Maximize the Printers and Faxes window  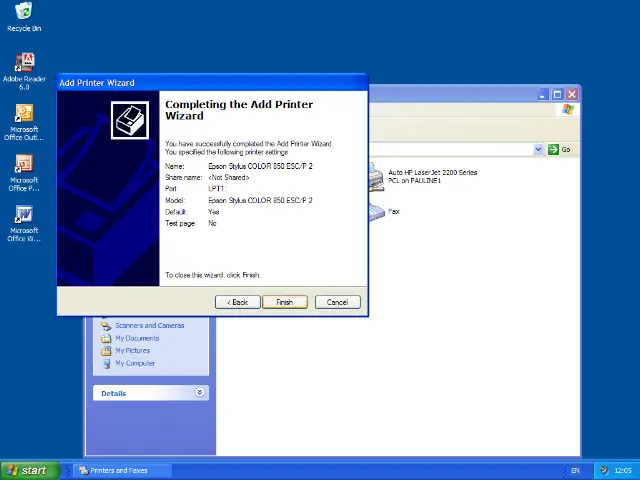coord(557,95)
